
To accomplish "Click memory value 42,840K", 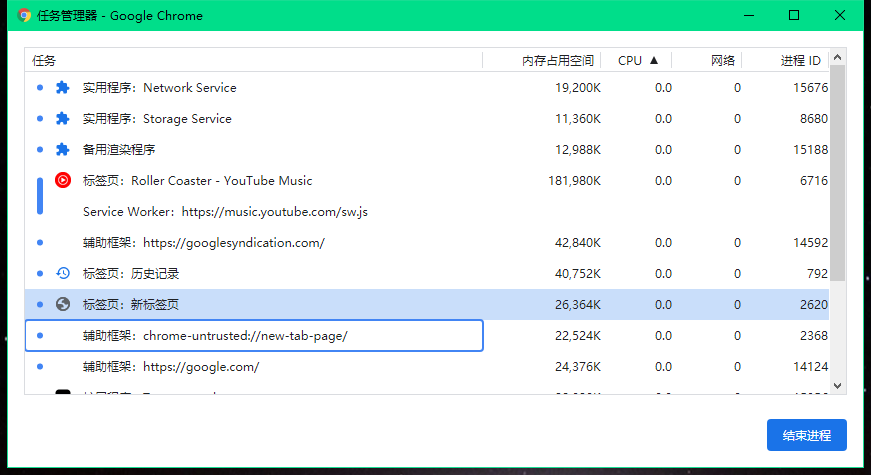I will 578,243.
